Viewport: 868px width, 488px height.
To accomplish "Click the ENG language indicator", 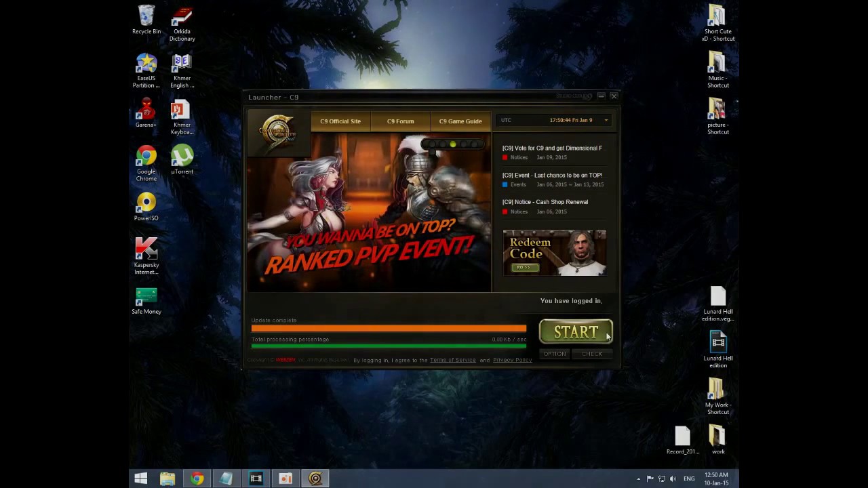I will pyautogui.click(x=689, y=479).
